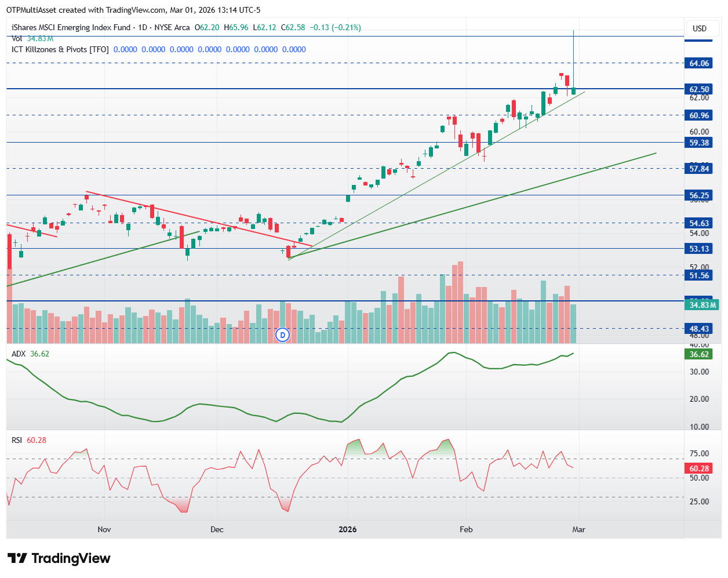Image resolution: width=728 pixels, height=578 pixels.
Task: Select the green 36.62 ADX value label
Action: tap(699, 354)
